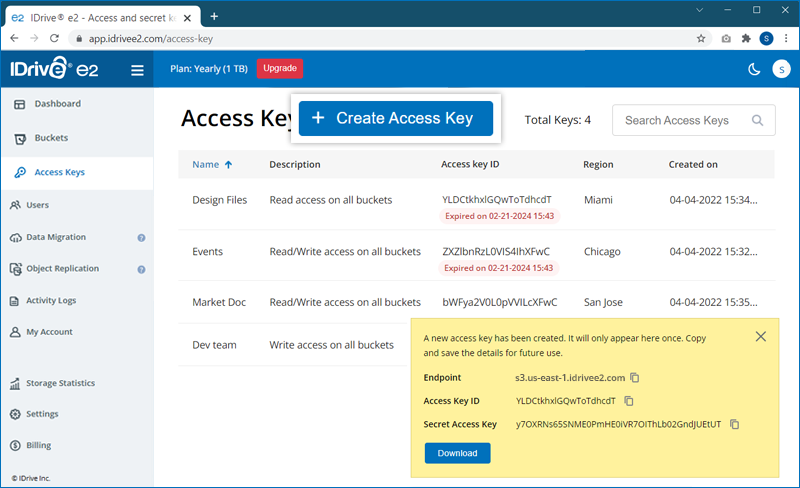The image size is (800, 488).
Task: Click the Create Access Key button
Action: 395,118
